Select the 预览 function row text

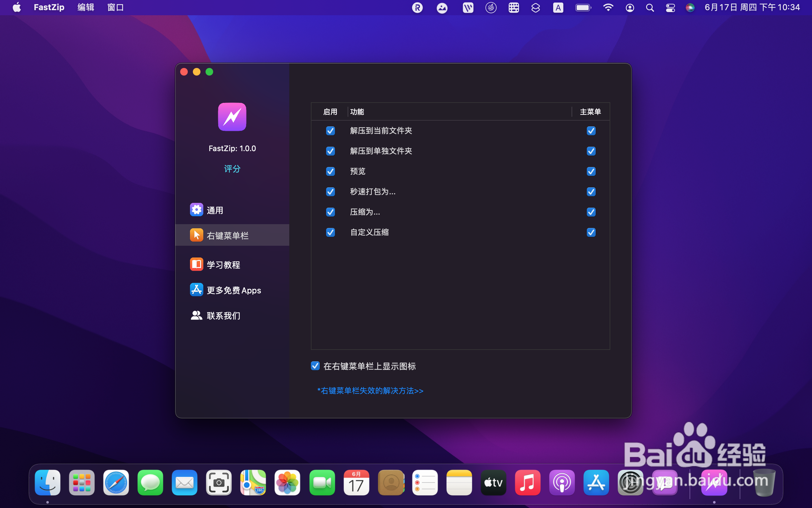358,171
